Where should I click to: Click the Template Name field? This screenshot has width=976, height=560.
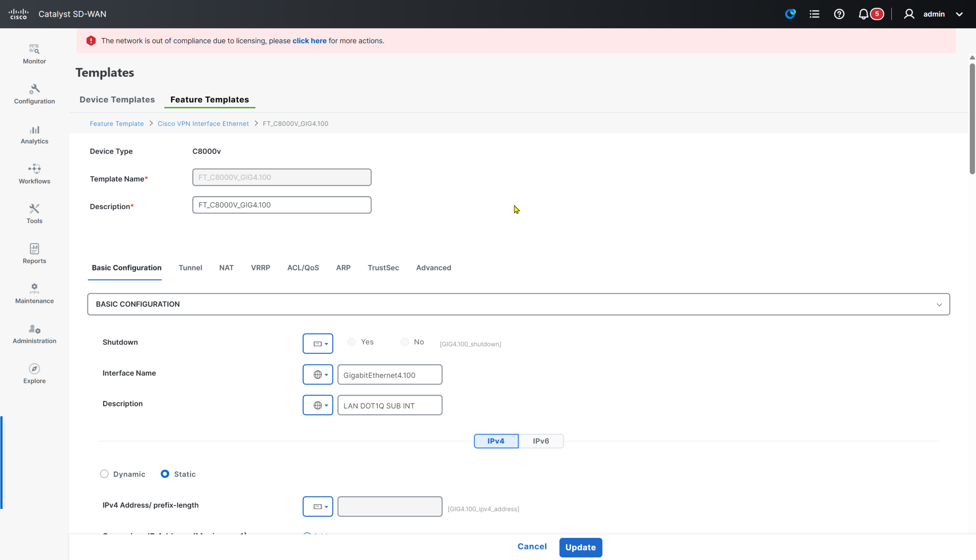tap(282, 177)
